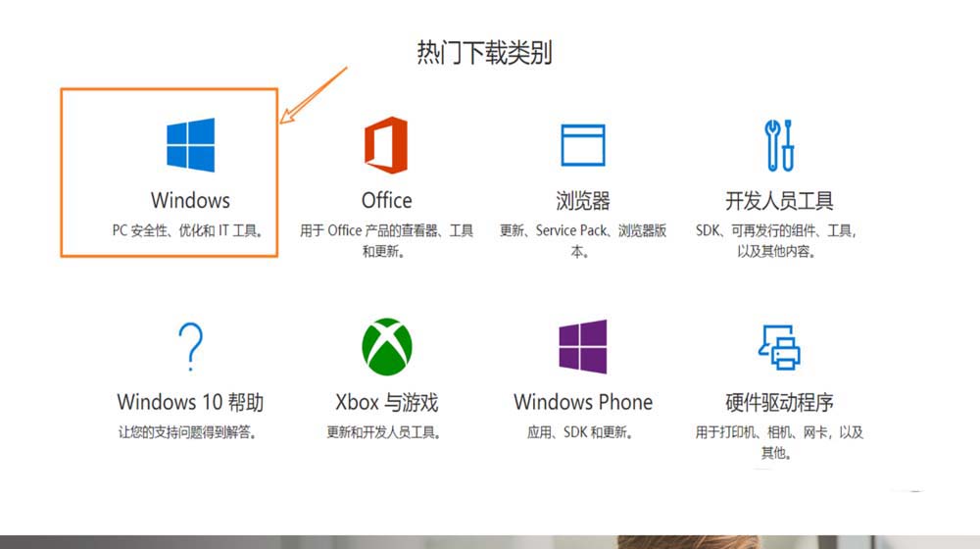Click the wrench and screwdriver developer tools icon
Screen dimensions: 980x549
coord(779,145)
